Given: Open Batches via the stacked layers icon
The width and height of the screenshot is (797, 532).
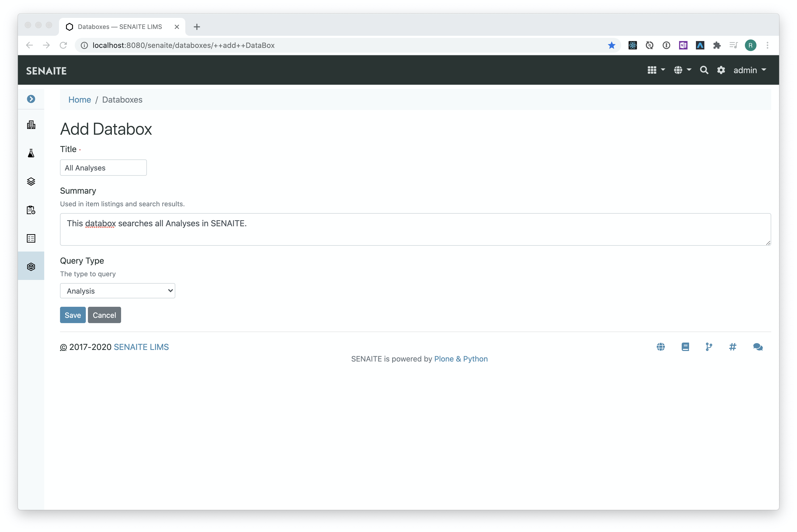Looking at the screenshot, I should click(x=31, y=182).
